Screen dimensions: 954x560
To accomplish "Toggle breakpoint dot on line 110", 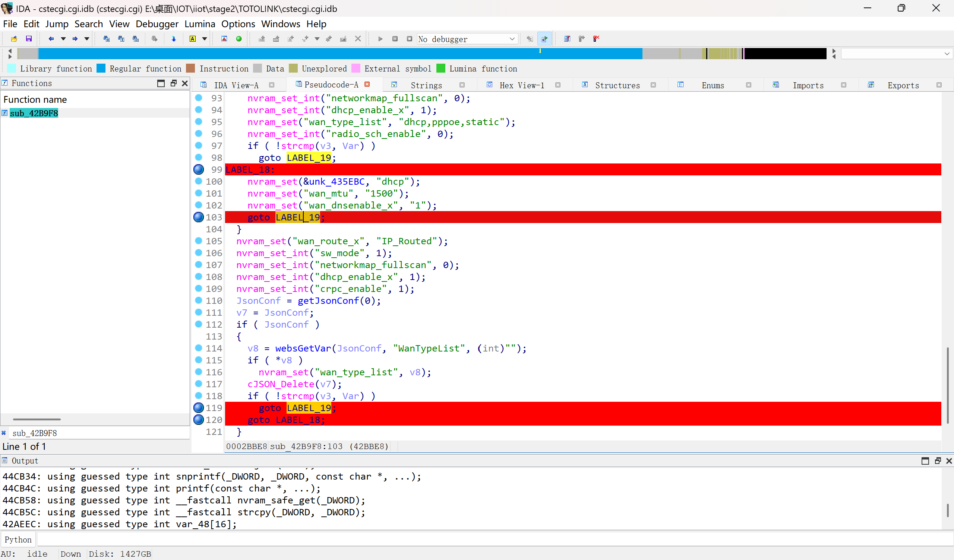I will point(199,300).
